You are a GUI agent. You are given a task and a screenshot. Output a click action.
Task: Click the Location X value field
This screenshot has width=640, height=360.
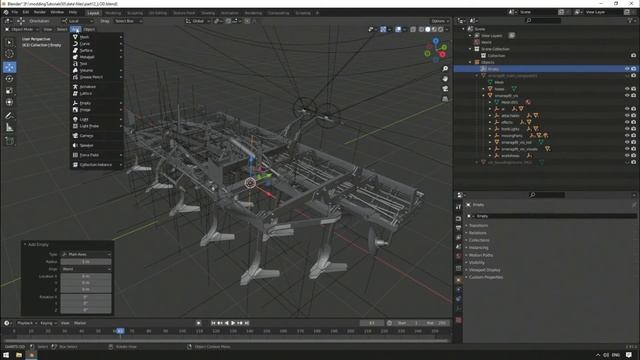pyautogui.click(x=86, y=276)
